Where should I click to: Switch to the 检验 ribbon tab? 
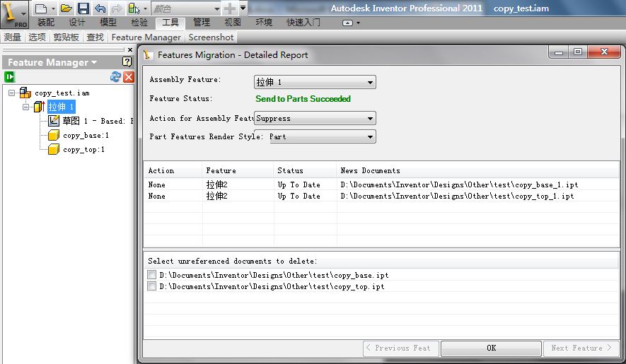(x=139, y=23)
